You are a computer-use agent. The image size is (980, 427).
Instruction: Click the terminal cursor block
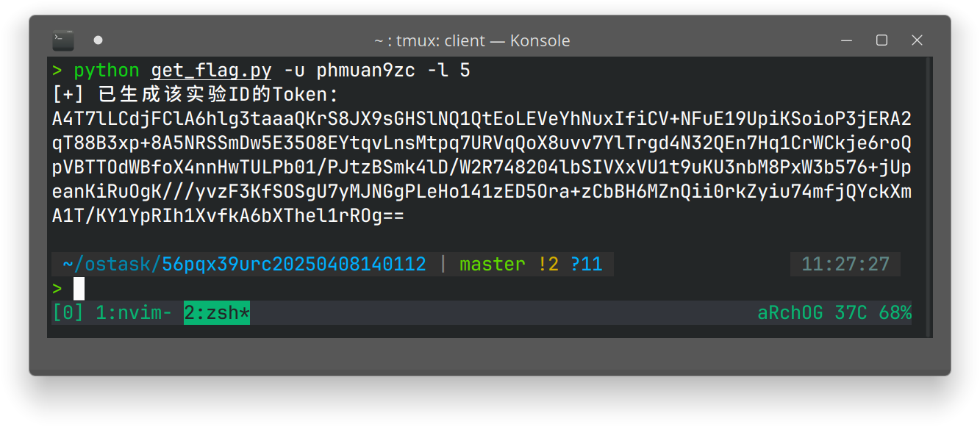[79, 289]
